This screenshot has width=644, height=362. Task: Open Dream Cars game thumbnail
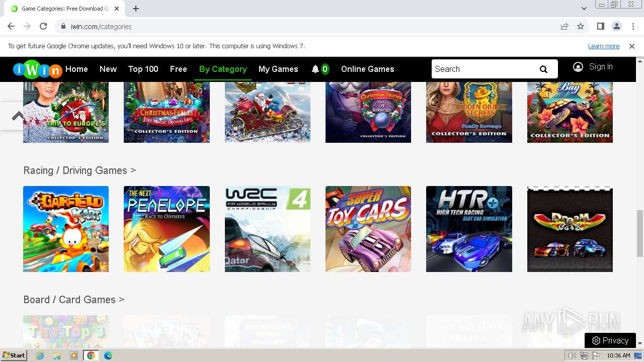pyautogui.click(x=570, y=229)
